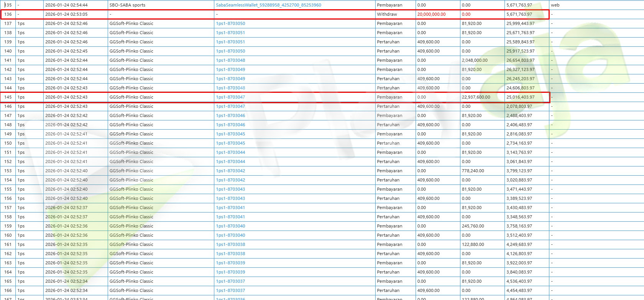This screenshot has width=644, height=300.
Task: Open link 1ps1-8703051 in row 138
Action: coord(230,33)
